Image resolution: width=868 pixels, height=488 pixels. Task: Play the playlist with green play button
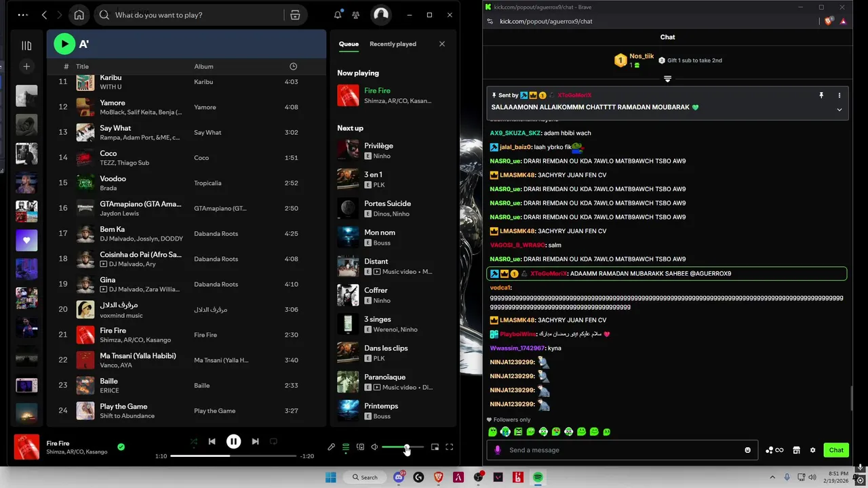64,44
